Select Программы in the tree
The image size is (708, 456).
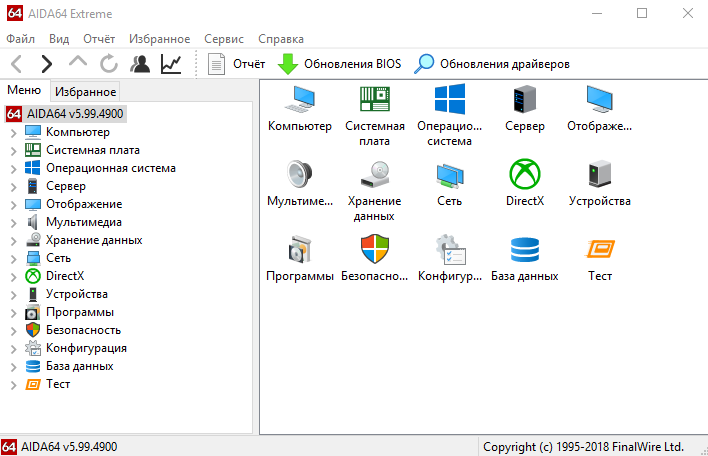tap(80, 312)
